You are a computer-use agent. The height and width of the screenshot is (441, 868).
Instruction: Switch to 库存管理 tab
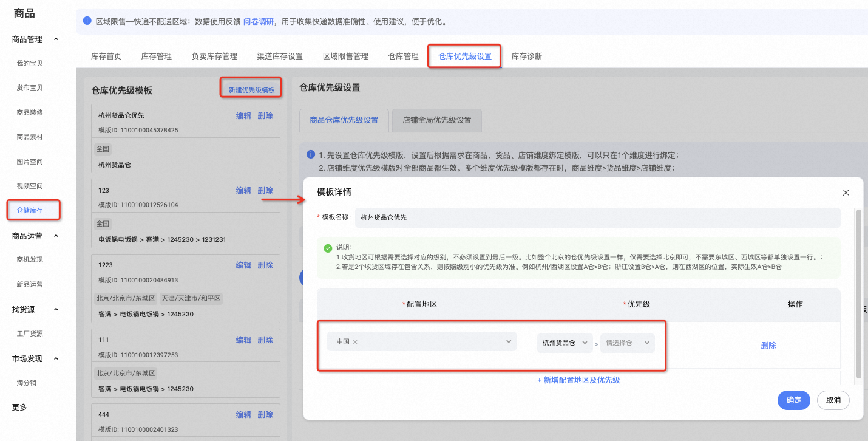(x=157, y=56)
